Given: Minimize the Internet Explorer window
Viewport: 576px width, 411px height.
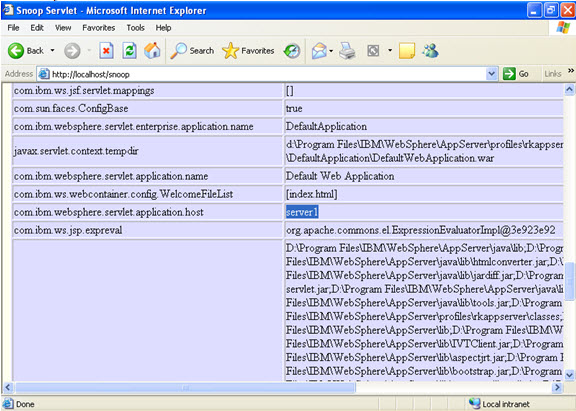Looking at the screenshot, I should click(534, 10).
